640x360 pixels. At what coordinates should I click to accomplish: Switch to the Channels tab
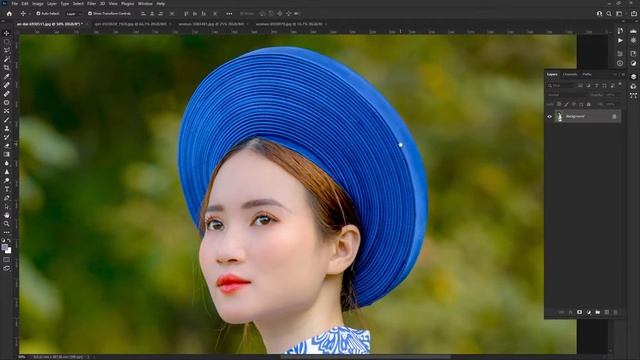[570, 75]
